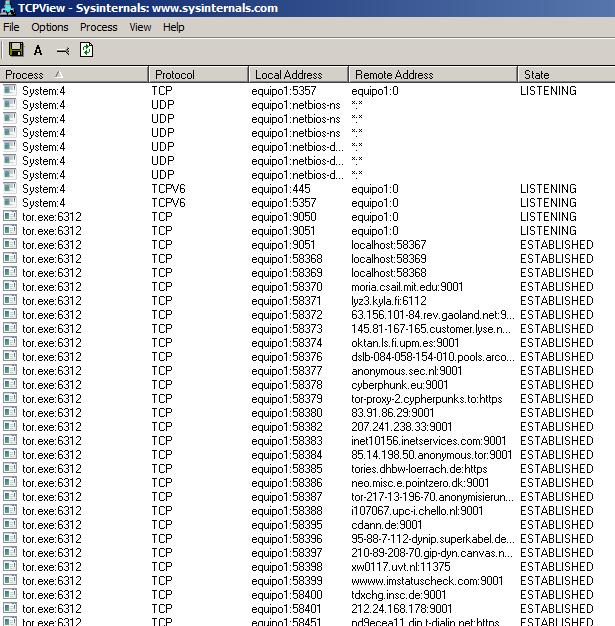Screen dimensions: 615x626
Task: Select remote address inet10156.inetservices.com:9001
Action: click(429, 441)
